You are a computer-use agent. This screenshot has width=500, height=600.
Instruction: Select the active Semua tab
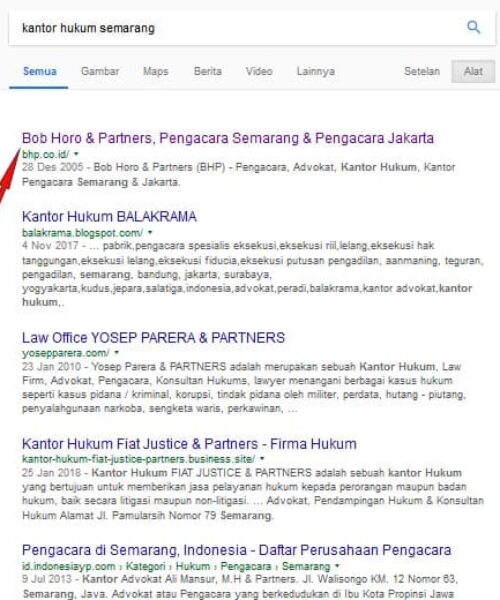point(39,71)
